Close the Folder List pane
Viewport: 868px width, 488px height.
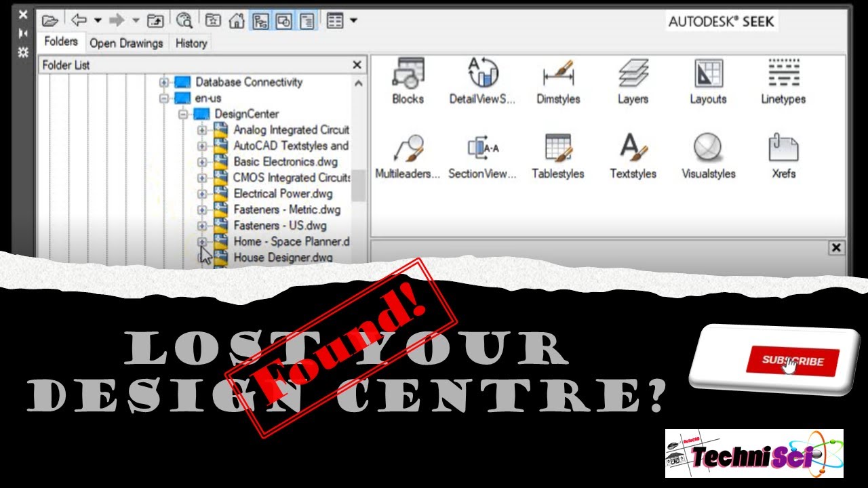pyautogui.click(x=357, y=65)
